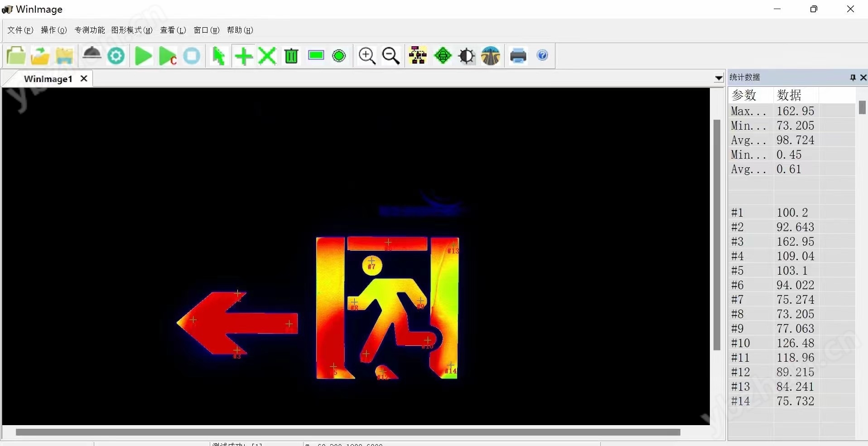The image size is (868, 446).
Task: Click the 参数 column header
Action: coord(751,95)
